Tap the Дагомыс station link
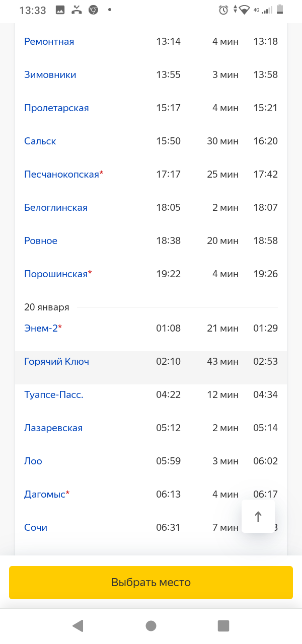This screenshot has width=302, height=644. tap(45, 495)
